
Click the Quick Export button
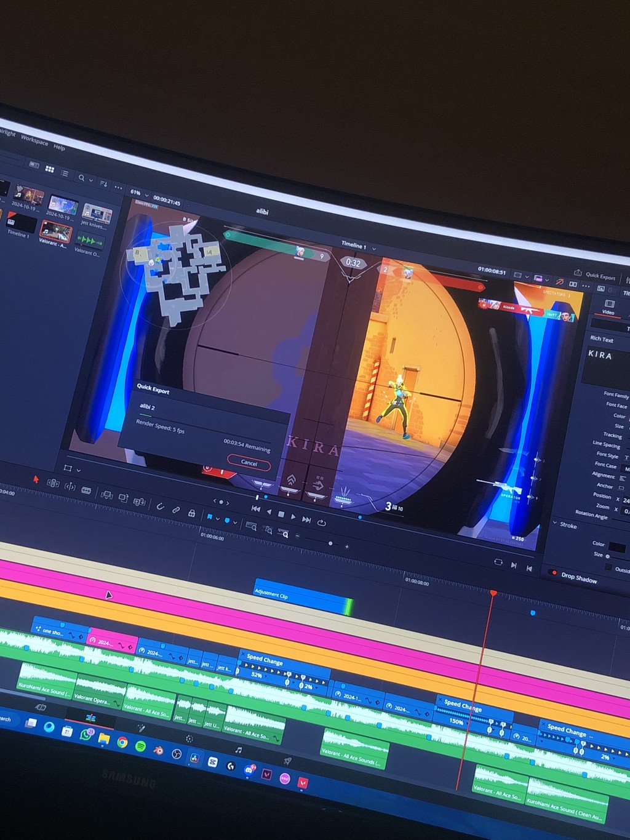(x=595, y=274)
